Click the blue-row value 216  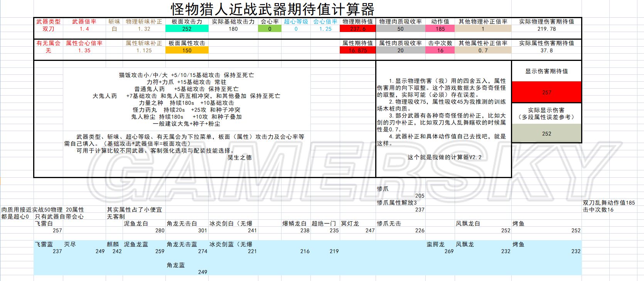tap(305, 251)
